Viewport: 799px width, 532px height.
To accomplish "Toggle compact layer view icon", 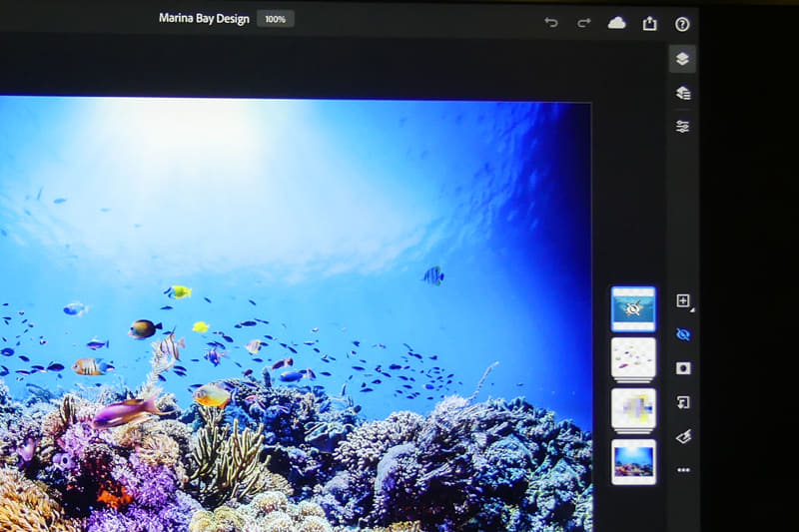I will (x=683, y=59).
